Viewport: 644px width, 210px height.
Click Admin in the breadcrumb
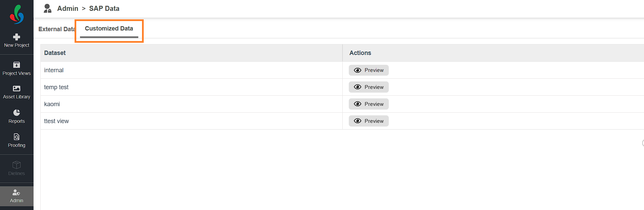pos(68,8)
